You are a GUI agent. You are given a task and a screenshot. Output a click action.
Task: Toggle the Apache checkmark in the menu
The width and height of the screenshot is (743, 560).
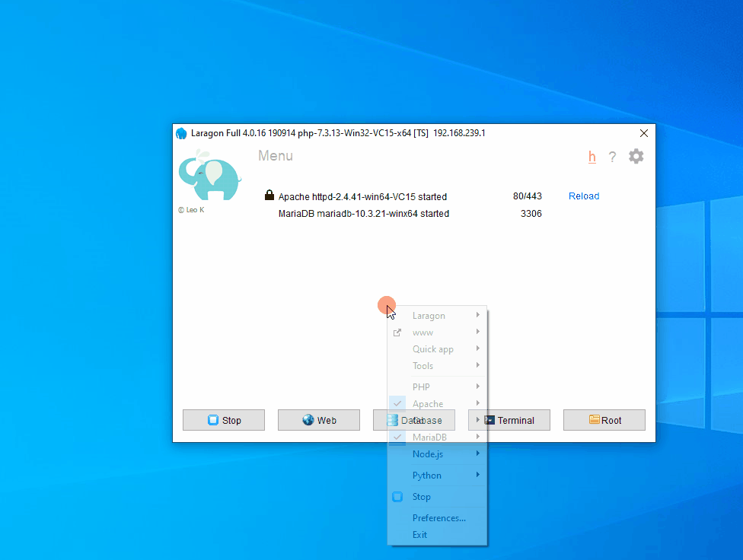(397, 404)
